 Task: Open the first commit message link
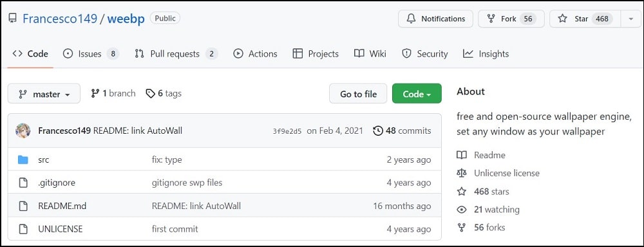pyautogui.click(x=175, y=229)
